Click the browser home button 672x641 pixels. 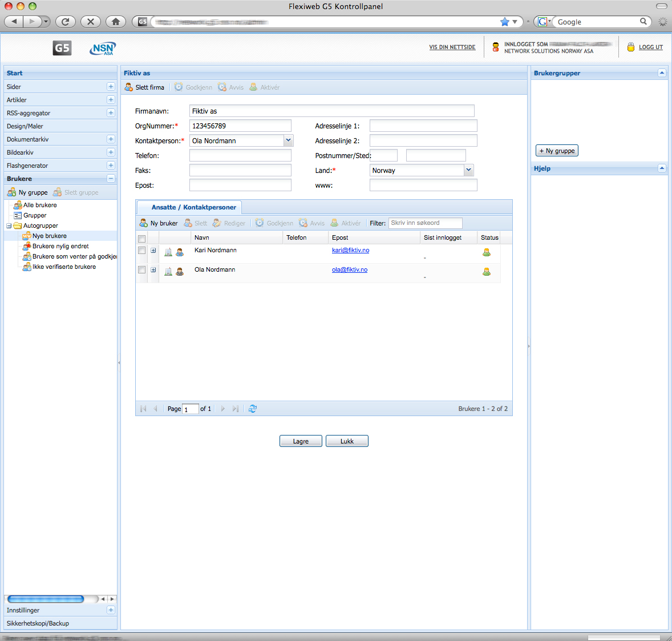116,22
